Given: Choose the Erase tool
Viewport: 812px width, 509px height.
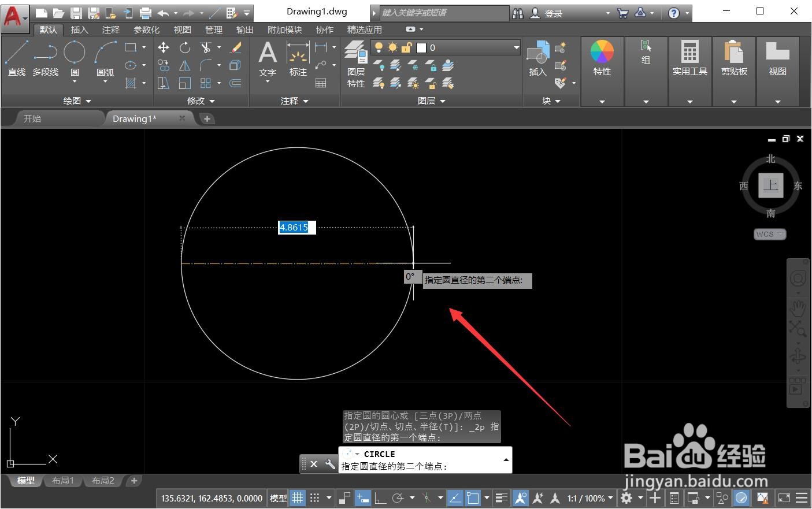Looking at the screenshot, I should (x=236, y=47).
